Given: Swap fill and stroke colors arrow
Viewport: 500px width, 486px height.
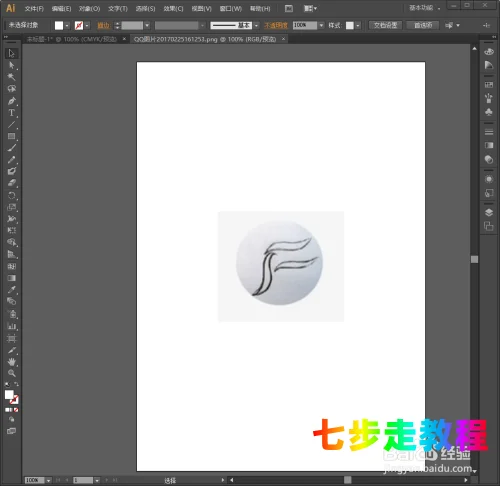Looking at the screenshot, I should tap(16, 384).
